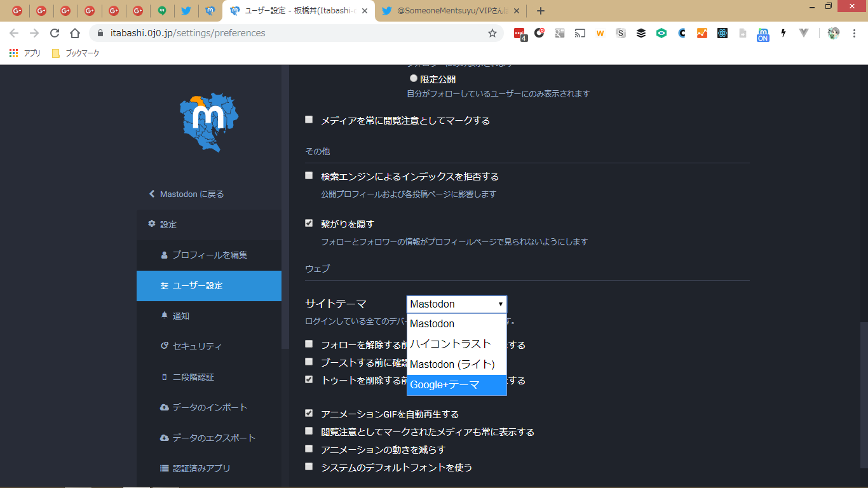
Task: Click the Chrome profile avatar icon
Action: point(834,33)
